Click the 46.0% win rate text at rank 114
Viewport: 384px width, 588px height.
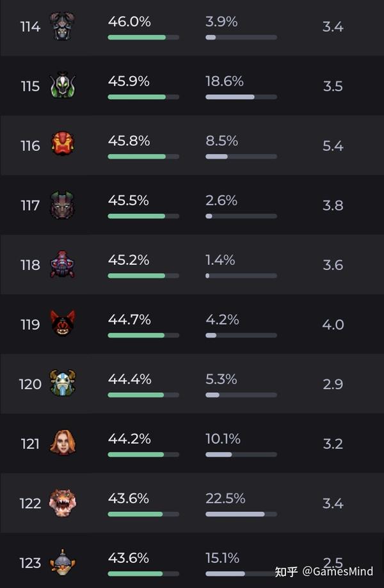[130, 22]
